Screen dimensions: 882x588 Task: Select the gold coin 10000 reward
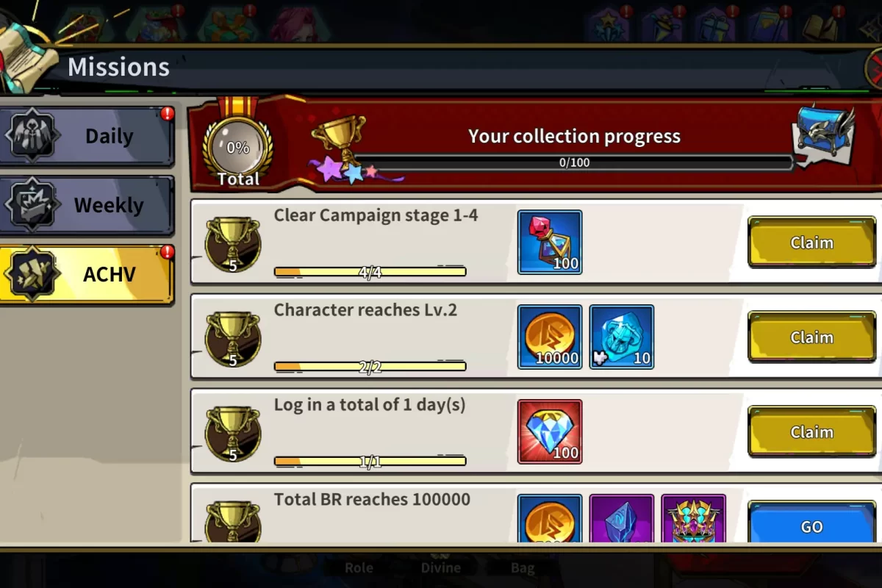click(x=550, y=337)
